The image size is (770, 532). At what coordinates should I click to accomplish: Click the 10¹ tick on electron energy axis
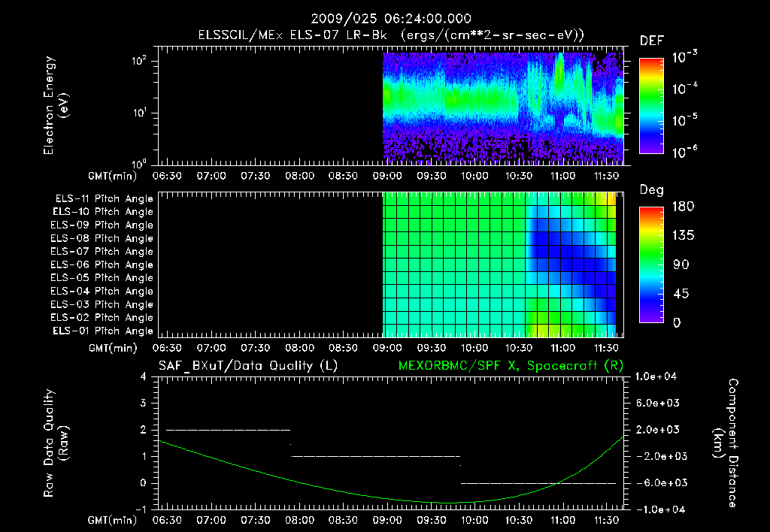[139, 113]
